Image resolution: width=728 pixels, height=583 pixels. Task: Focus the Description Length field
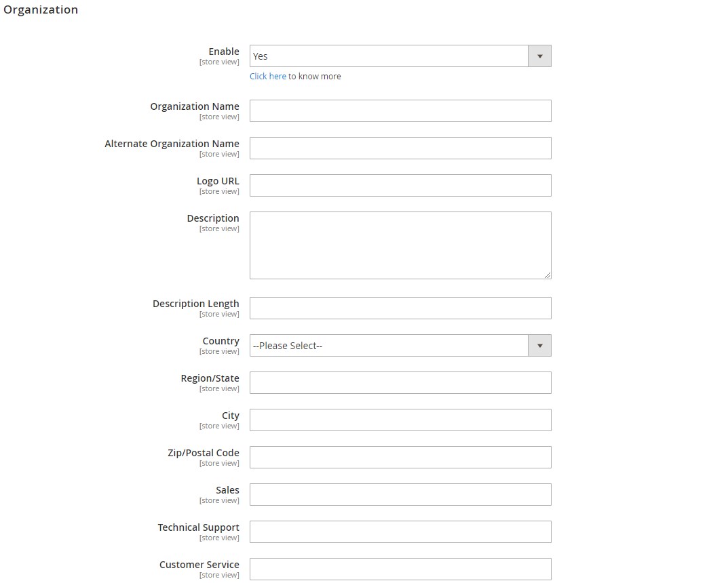point(400,308)
